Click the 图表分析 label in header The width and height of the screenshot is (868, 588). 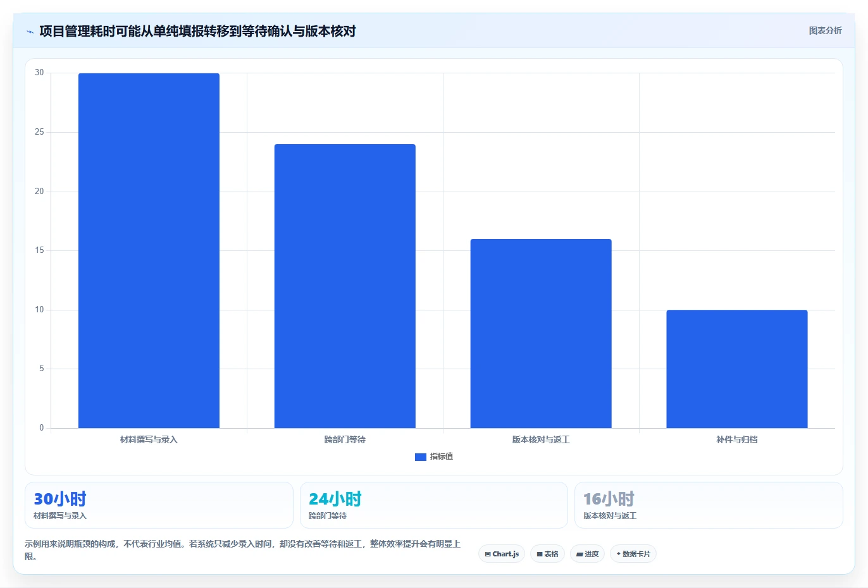(825, 30)
